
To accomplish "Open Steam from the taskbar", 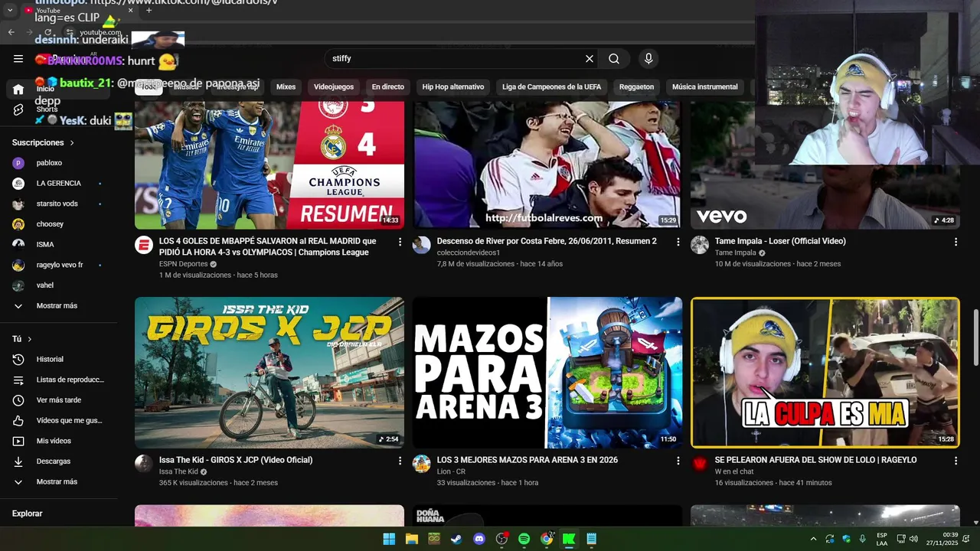I will click(x=456, y=539).
